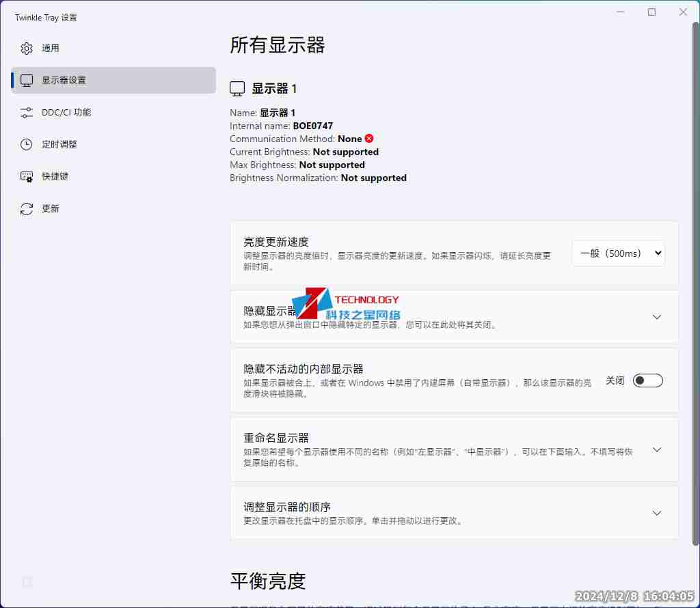Click the red error icon next to None
This screenshot has height=608, width=700.
[369, 138]
